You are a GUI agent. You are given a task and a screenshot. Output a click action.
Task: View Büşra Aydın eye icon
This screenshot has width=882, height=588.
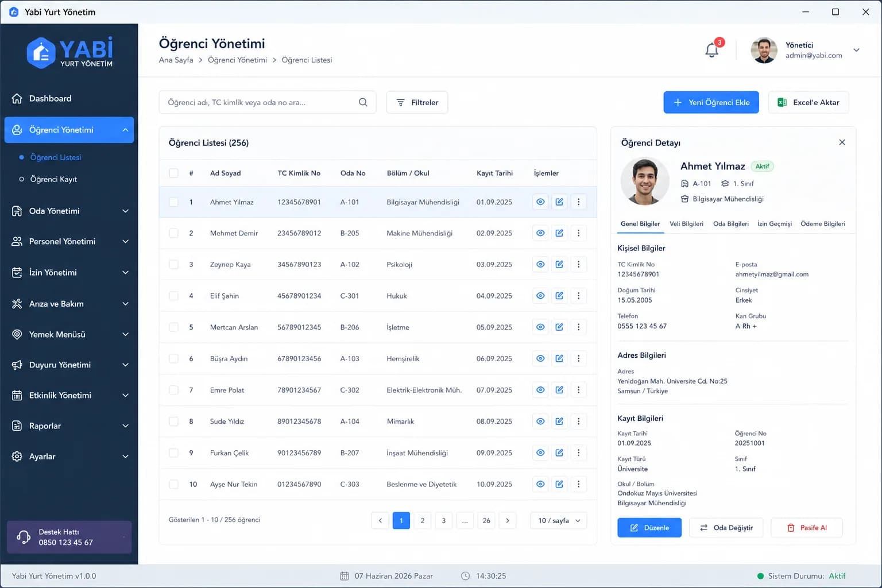[x=540, y=358]
